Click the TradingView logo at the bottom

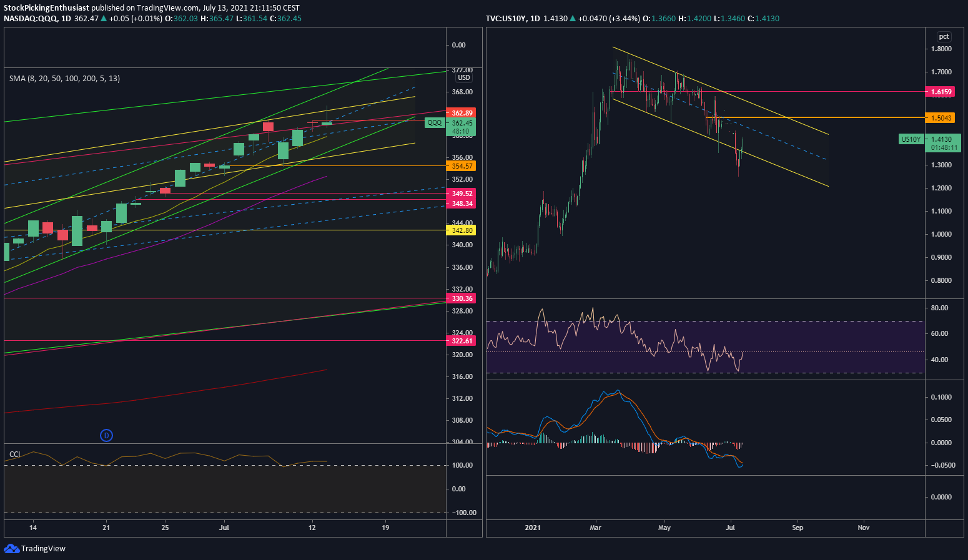[x=34, y=548]
